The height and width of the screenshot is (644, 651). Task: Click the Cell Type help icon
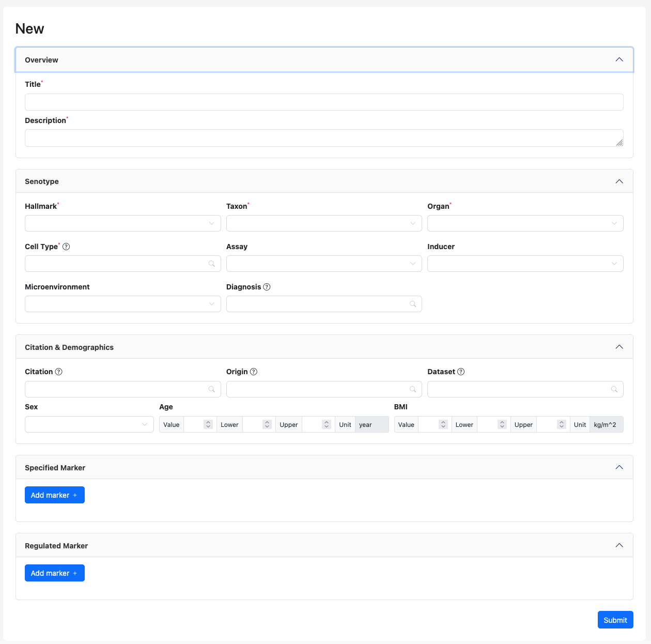[66, 247]
